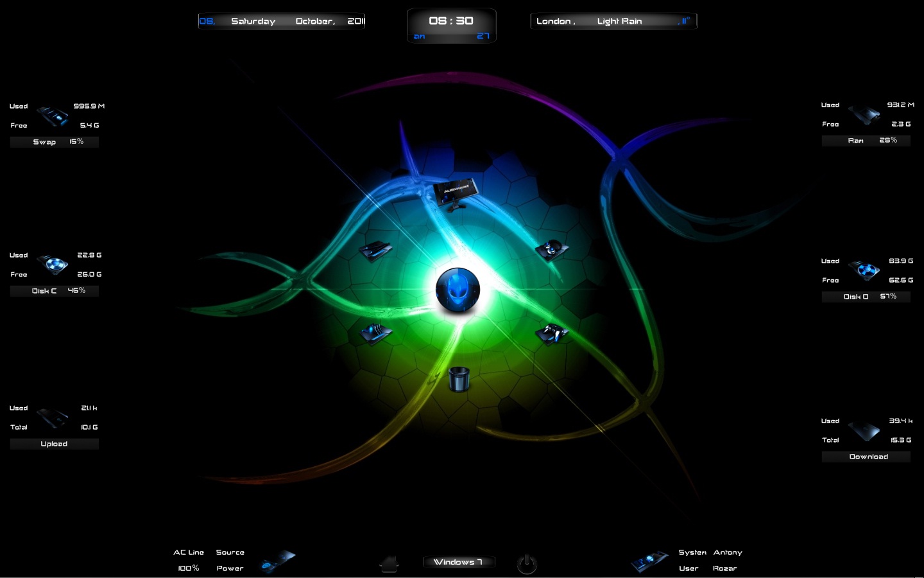Click the London Light Rain weather bar

point(613,21)
